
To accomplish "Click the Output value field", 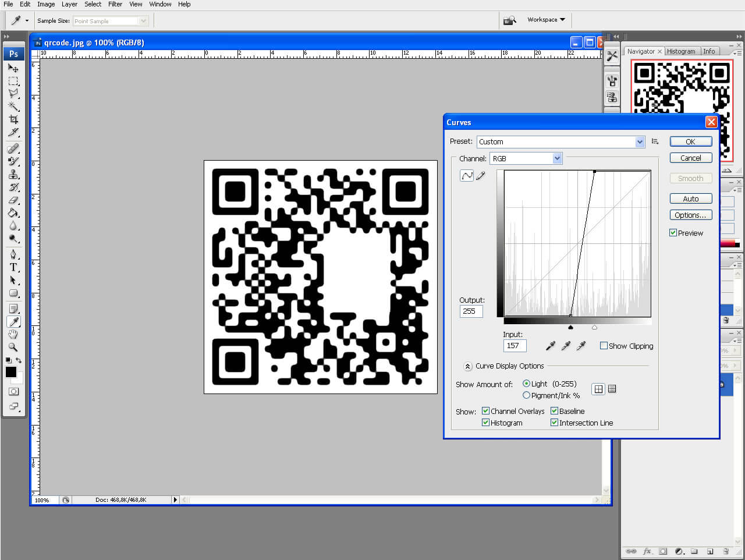I will (x=471, y=311).
